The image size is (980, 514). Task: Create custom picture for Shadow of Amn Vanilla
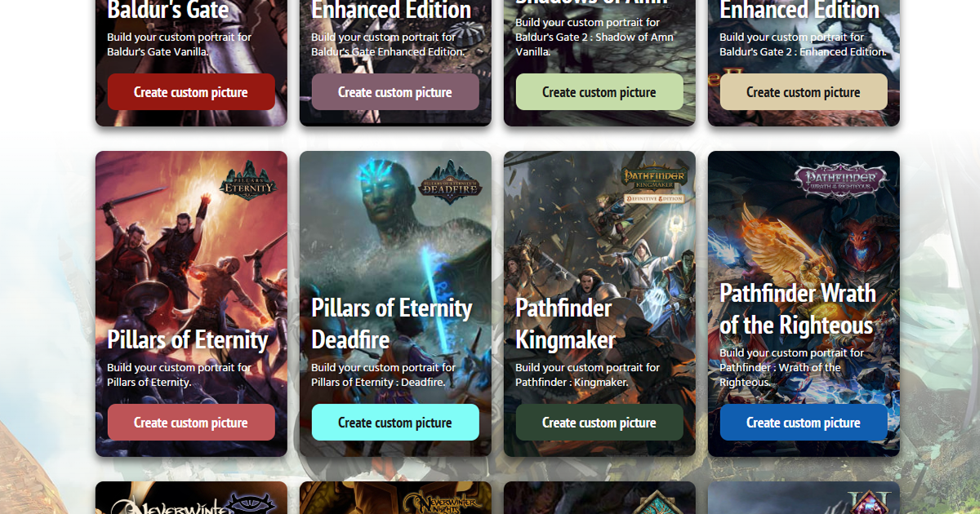tap(599, 92)
